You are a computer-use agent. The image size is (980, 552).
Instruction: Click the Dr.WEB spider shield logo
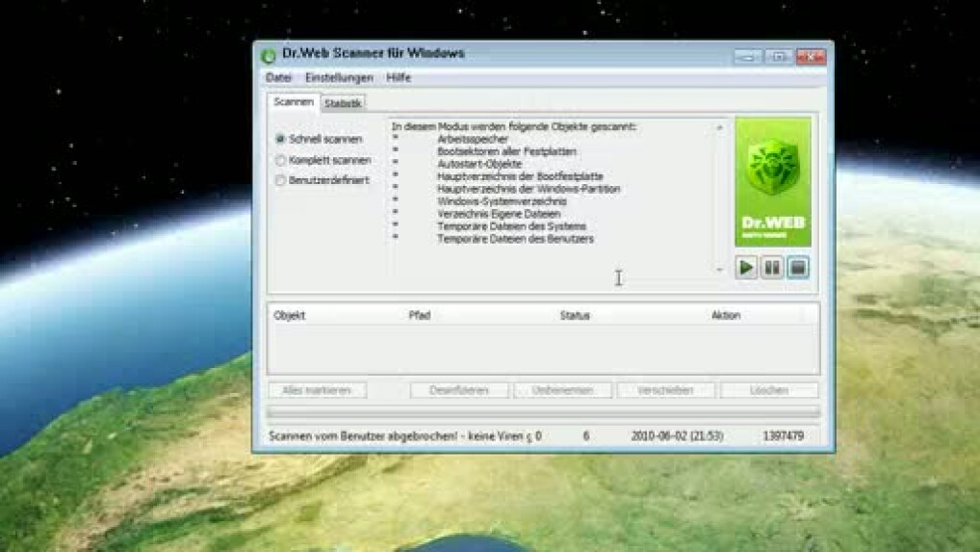773,182
